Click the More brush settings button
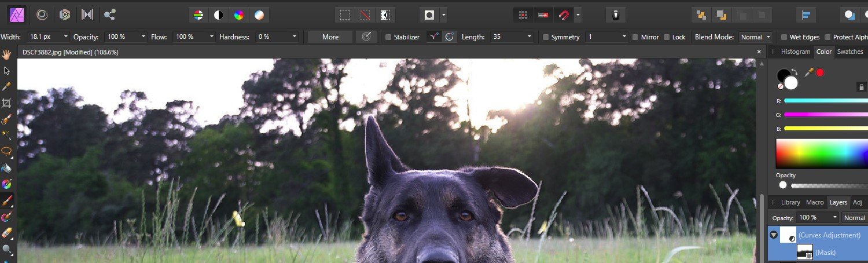 coord(330,37)
